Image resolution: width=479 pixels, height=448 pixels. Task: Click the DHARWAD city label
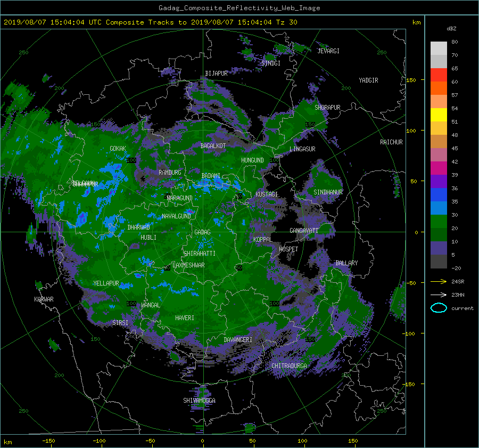(139, 227)
